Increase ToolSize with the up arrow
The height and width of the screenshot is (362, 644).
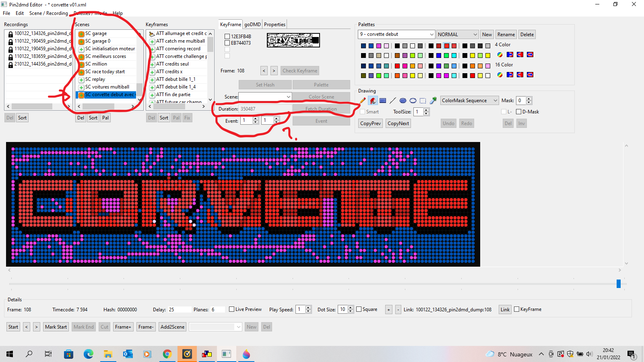(426, 110)
